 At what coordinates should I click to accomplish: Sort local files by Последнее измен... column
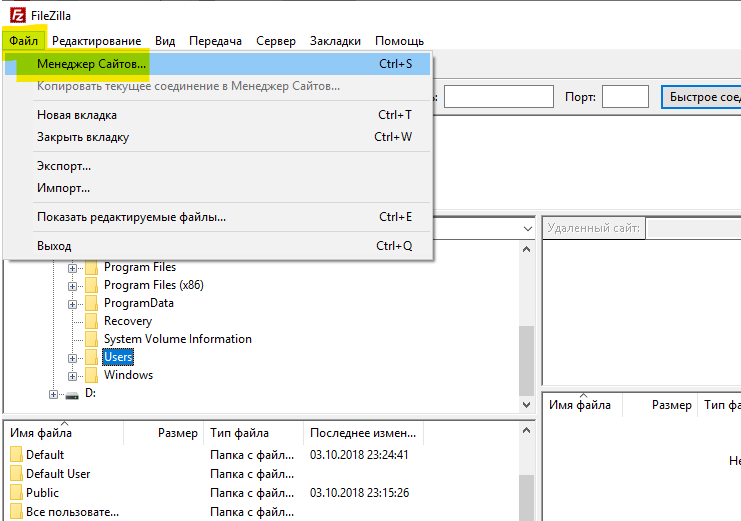point(363,433)
